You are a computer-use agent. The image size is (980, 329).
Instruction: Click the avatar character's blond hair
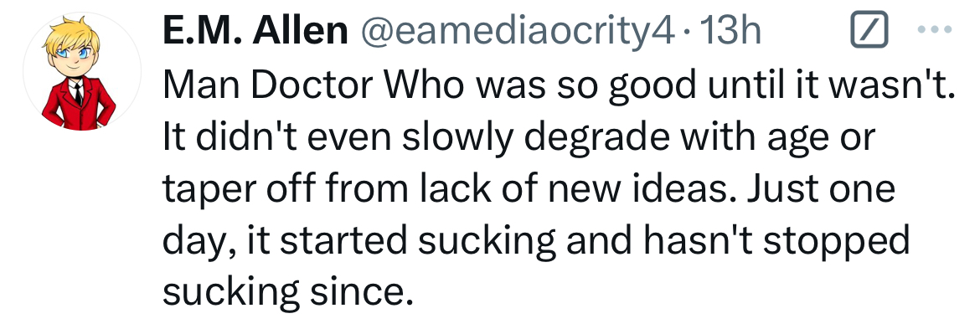coord(72,38)
